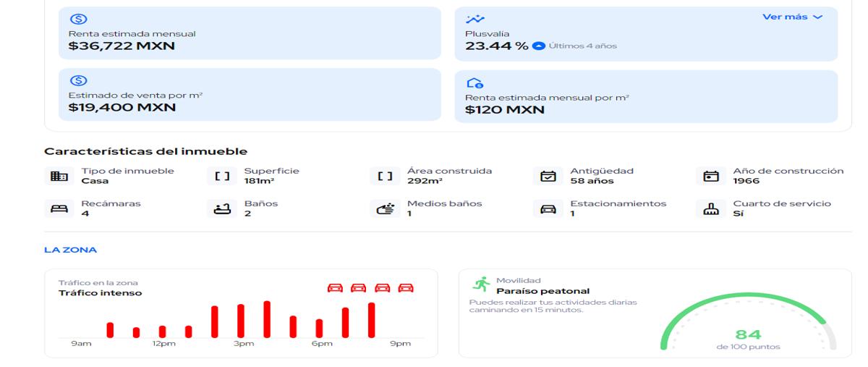
Task: Click the green walkability score gauge
Action: pos(749,321)
